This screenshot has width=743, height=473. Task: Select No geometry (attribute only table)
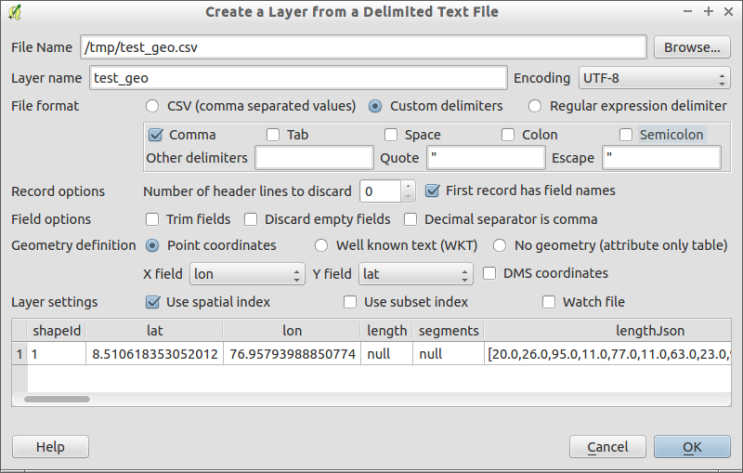pos(499,246)
